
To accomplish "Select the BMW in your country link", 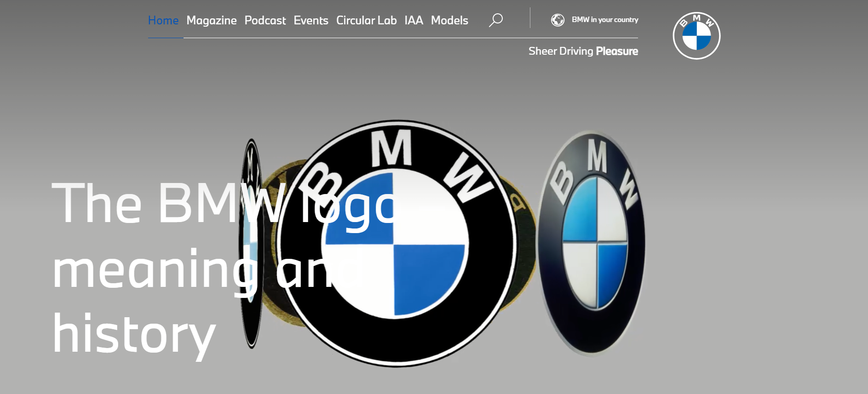I will coord(605,20).
